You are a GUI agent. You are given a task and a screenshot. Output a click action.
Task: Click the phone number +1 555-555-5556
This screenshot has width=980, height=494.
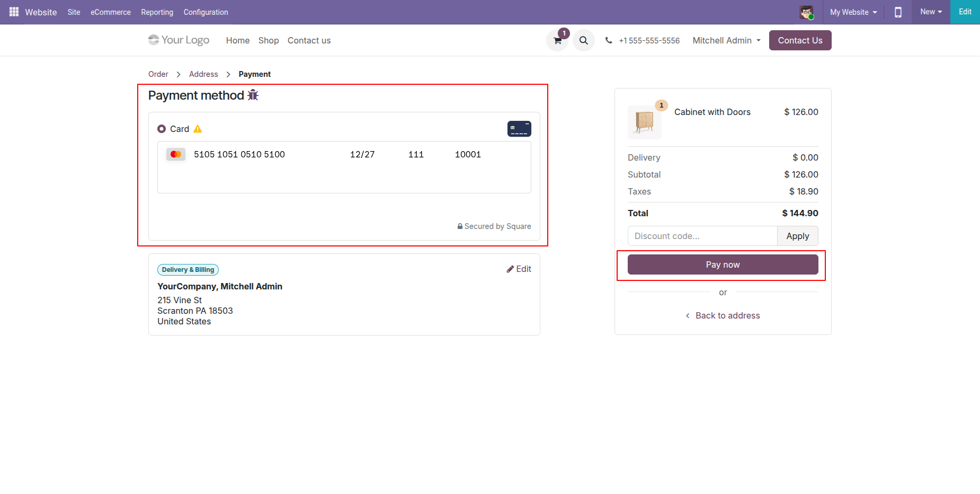click(x=649, y=40)
